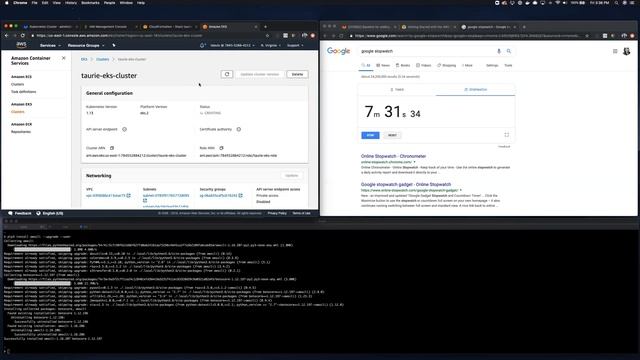Go back in the AWS Chrome window
640x360 pixels.
pos(7,36)
